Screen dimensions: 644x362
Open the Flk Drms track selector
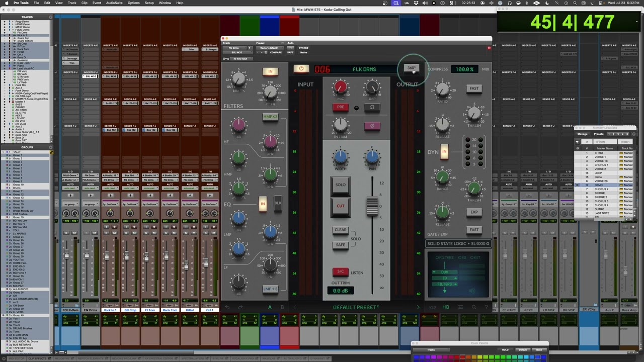click(x=234, y=48)
